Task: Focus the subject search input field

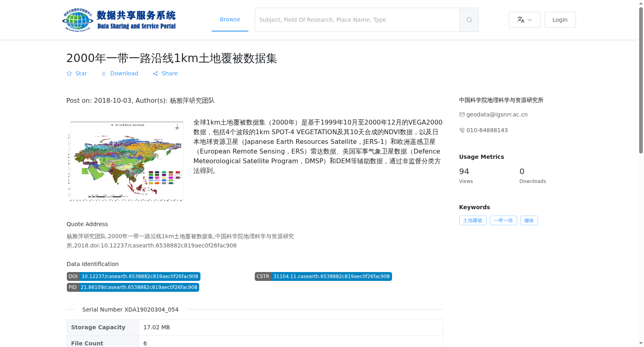Action: pos(357,20)
